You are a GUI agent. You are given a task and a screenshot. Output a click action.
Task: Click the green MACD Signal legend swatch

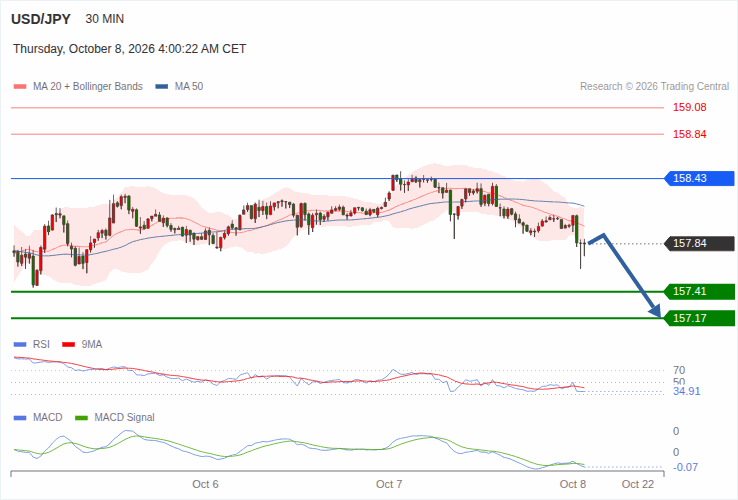tap(81, 418)
